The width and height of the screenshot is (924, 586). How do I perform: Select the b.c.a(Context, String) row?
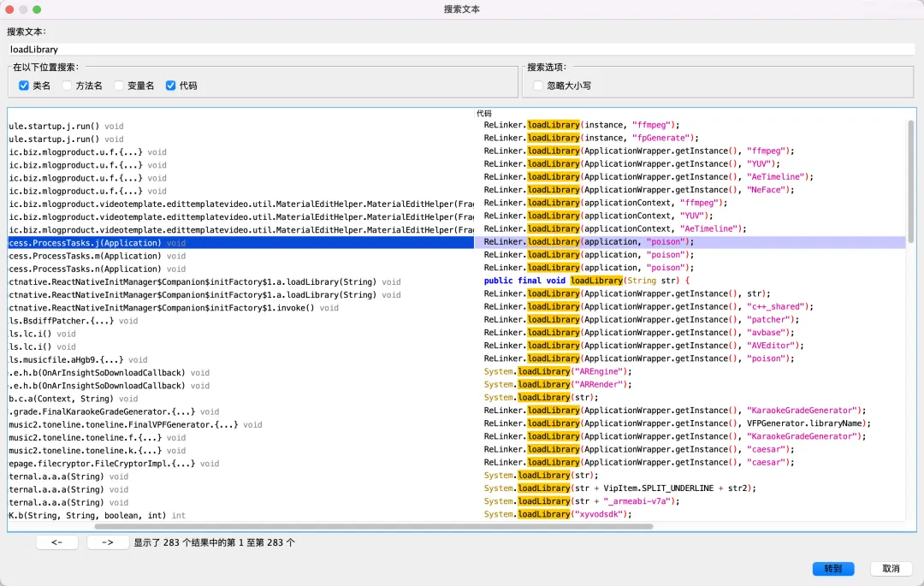click(x=241, y=398)
